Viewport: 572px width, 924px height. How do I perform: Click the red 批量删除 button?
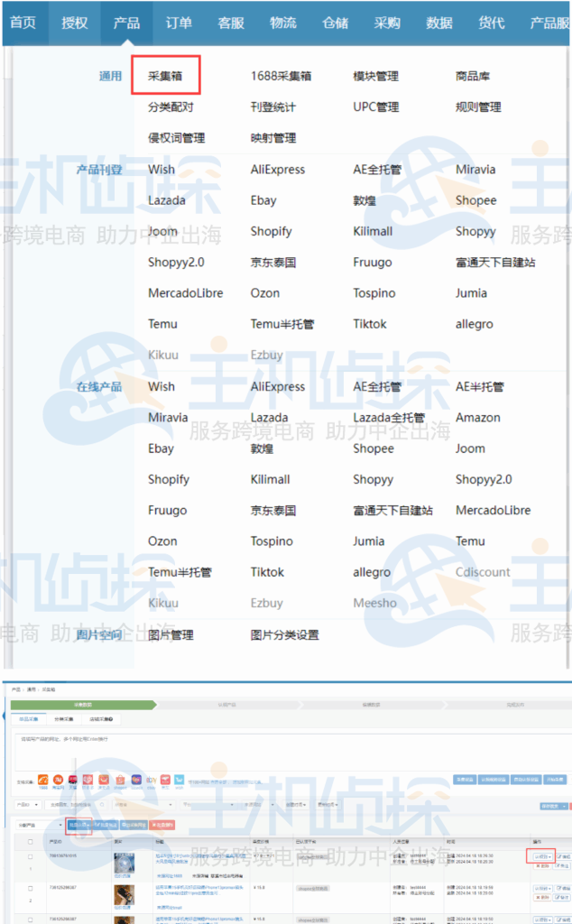[x=163, y=825]
